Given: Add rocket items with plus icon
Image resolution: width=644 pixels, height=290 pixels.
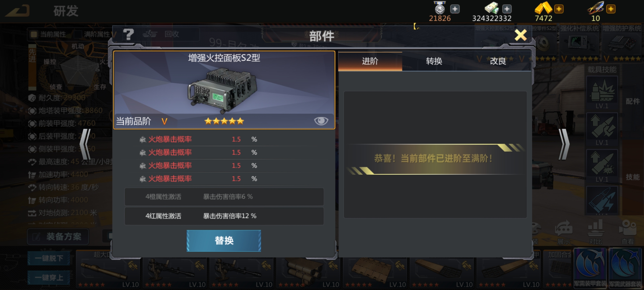Looking at the screenshot, I should tap(611, 9).
